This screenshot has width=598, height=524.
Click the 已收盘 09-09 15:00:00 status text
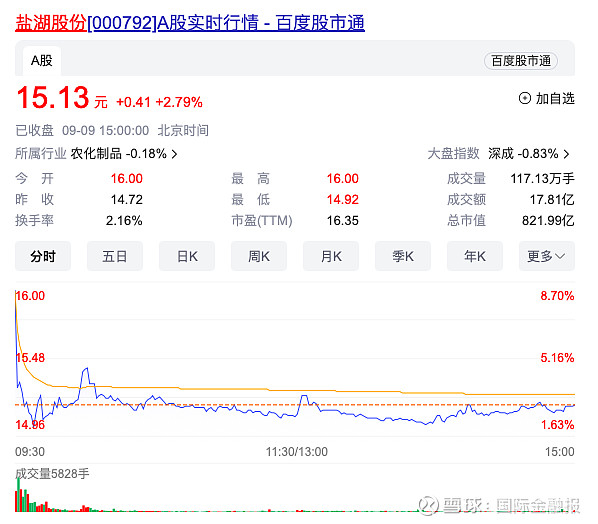82,130
